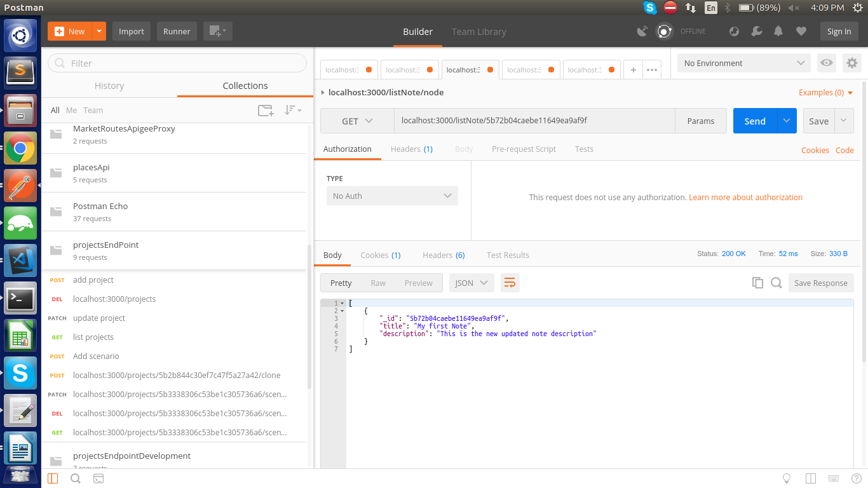Open the Send button dropdown arrow
Screen dimensions: 868x488
coord(787,121)
